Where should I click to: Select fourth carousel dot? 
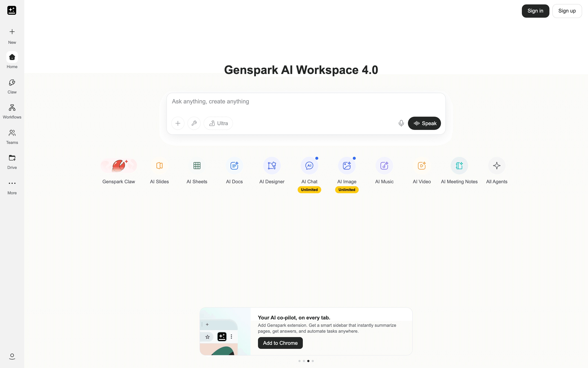coord(313,361)
